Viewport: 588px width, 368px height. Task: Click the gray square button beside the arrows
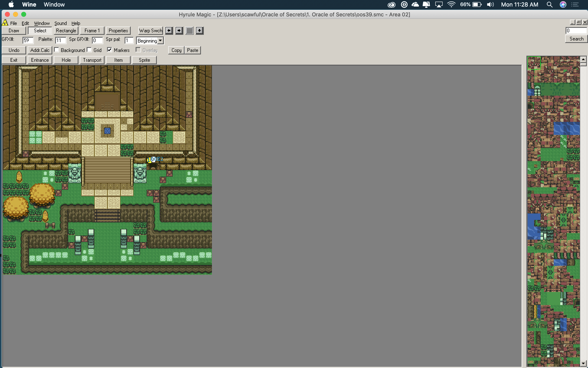pos(189,31)
